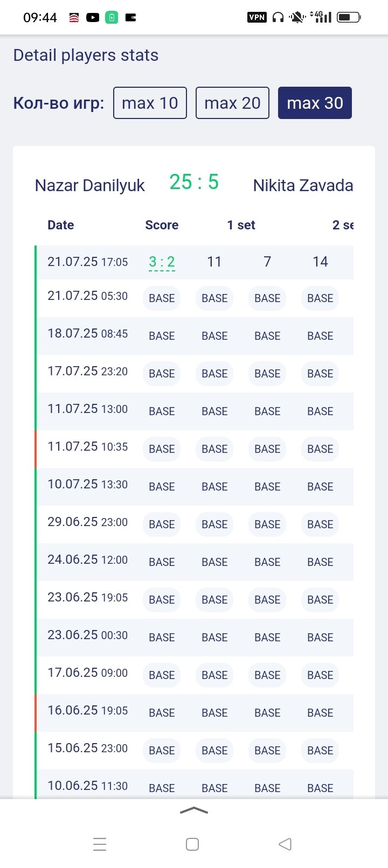This screenshot has width=388, height=868.
Task: Select the 21.07.25 17:05 match row
Action: [x=87, y=262]
